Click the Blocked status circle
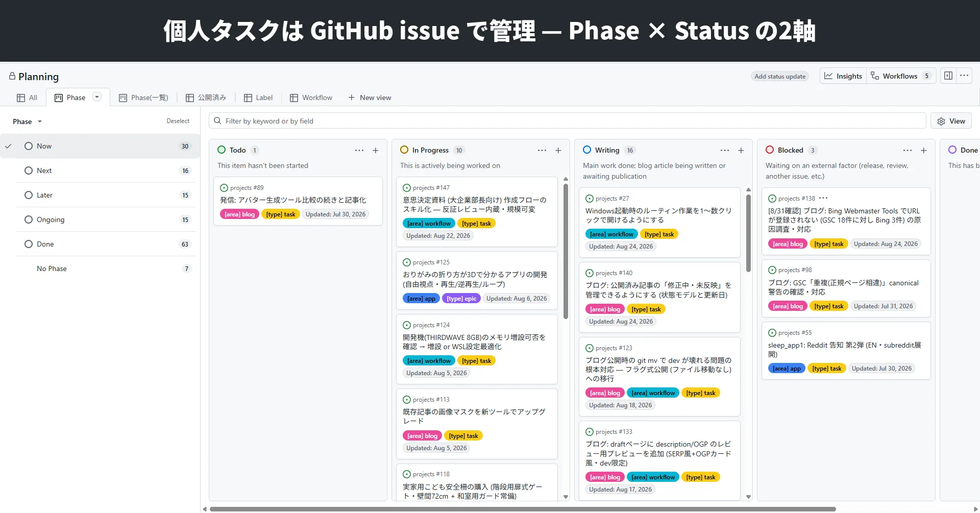 tap(770, 150)
